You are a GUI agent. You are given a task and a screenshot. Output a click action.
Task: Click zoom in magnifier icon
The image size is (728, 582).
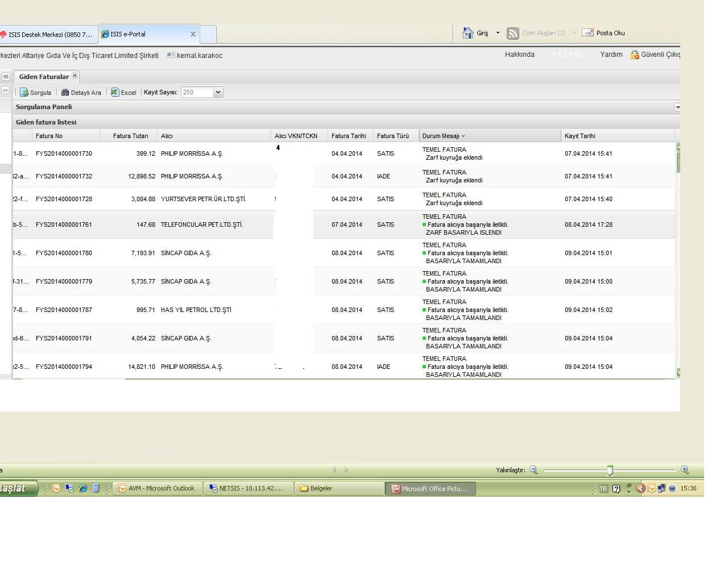685,470
